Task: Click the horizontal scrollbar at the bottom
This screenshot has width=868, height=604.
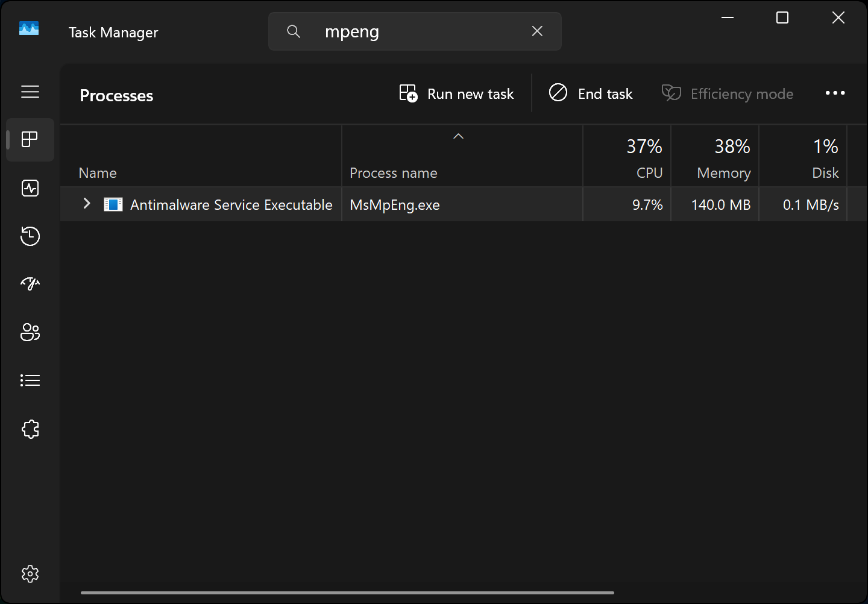Action: pyautogui.click(x=347, y=593)
